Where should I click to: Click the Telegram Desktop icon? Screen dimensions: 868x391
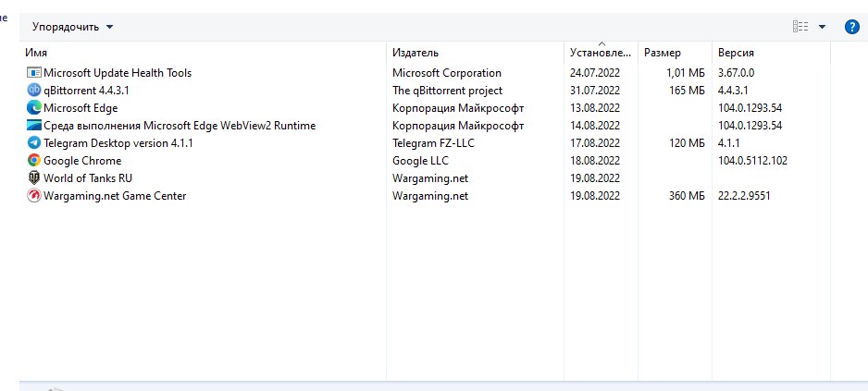(34, 142)
